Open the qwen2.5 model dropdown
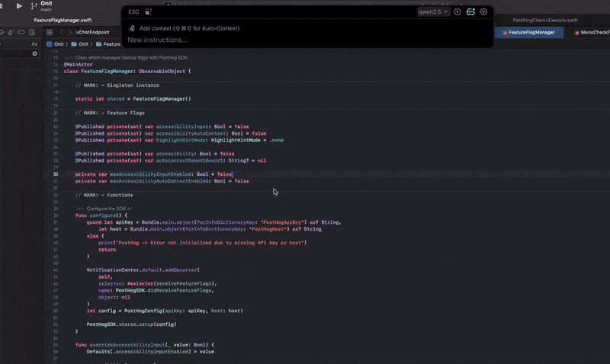Image resolution: width=610 pixels, height=364 pixels. pos(432,11)
